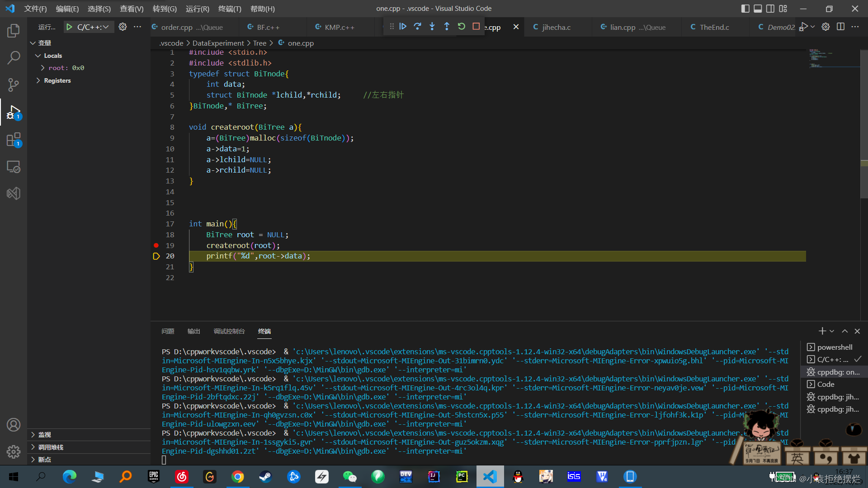Open the 文件(F) menu
The width and height of the screenshot is (868, 488).
tap(35, 9)
